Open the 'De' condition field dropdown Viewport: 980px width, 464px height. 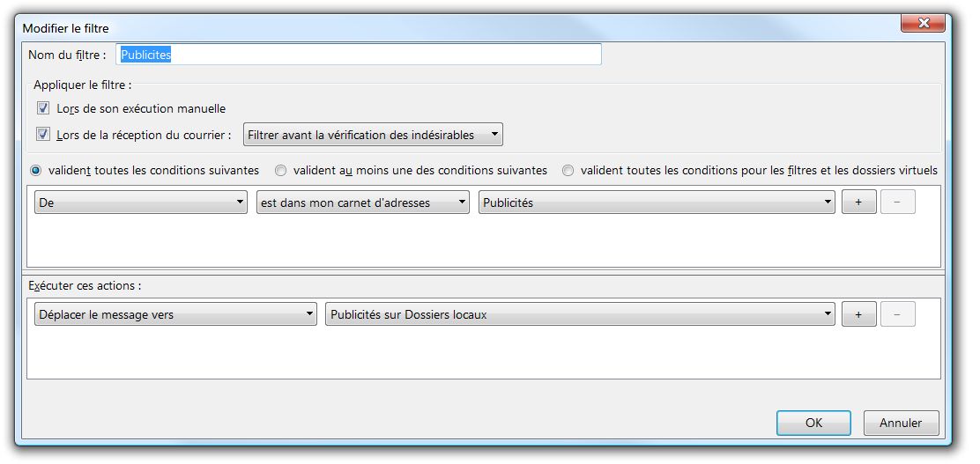pyautogui.click(x=141, y=203)
